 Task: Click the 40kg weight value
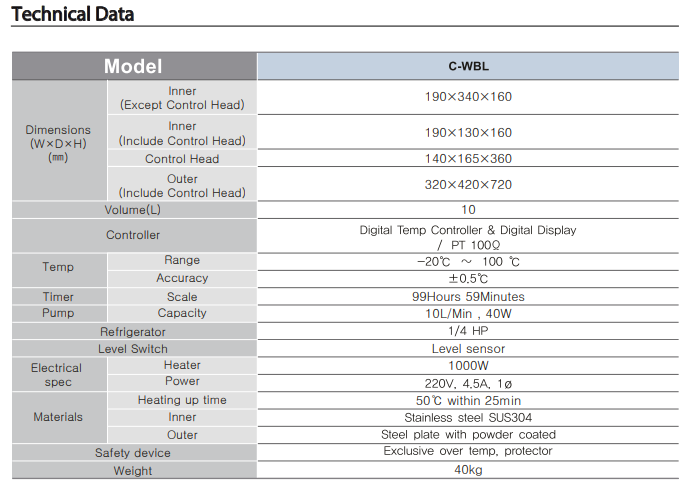click(x=468, y=470)
